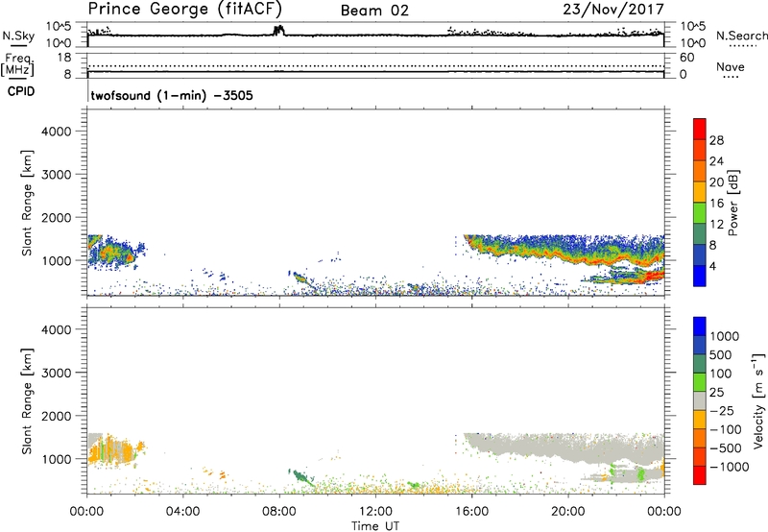Click the 'Freq. [MHz]' axis label
Viewport: 768px width, 532px height.
pos(17,64)
